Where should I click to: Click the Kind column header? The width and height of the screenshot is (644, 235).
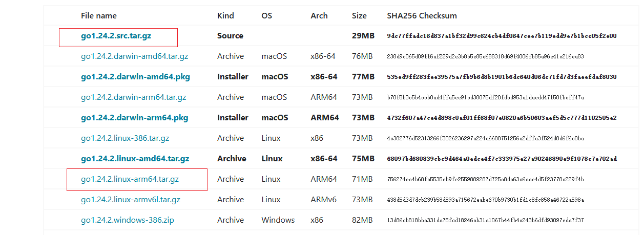coord(225,16)
